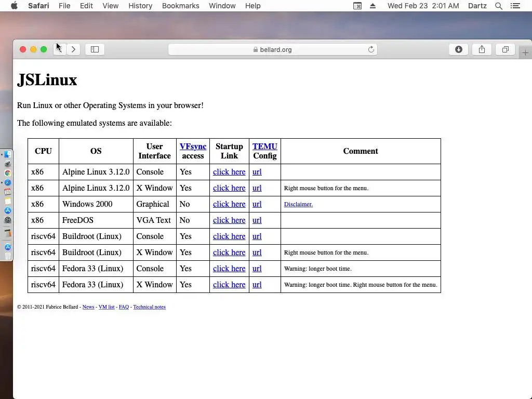Screen dimensions: 532x399
Task: Click 'click here' for Buildroot X Window
Action: tap(229, 252)
